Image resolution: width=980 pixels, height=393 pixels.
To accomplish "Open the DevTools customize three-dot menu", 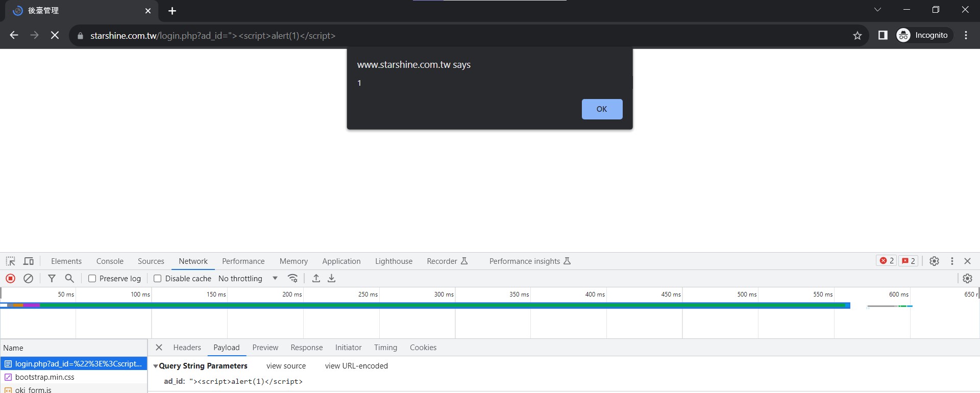I will (952, 261).
